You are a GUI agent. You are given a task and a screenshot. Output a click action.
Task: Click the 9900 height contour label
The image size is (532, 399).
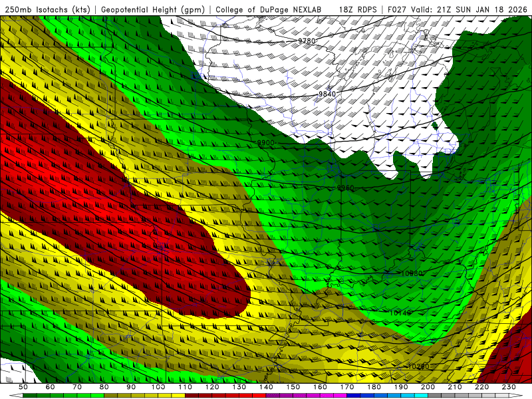[x=265, y=143]
